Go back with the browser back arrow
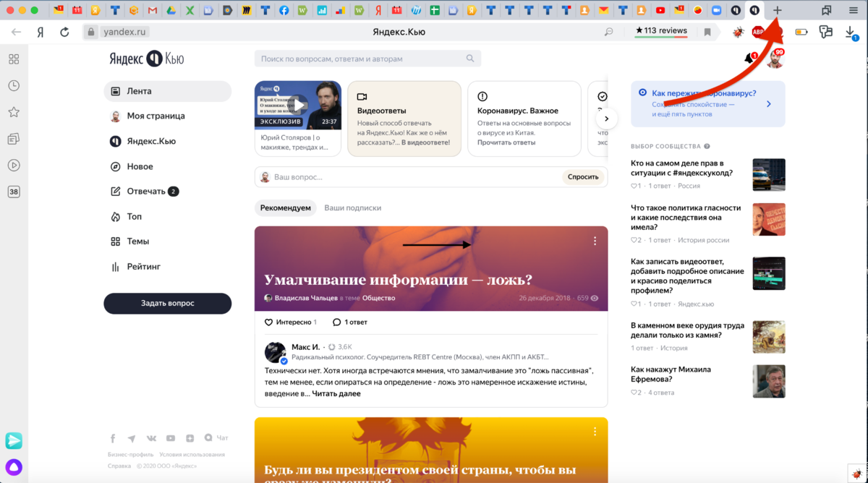The height and width of the screenshot is (483, 868). click(16, 32)
